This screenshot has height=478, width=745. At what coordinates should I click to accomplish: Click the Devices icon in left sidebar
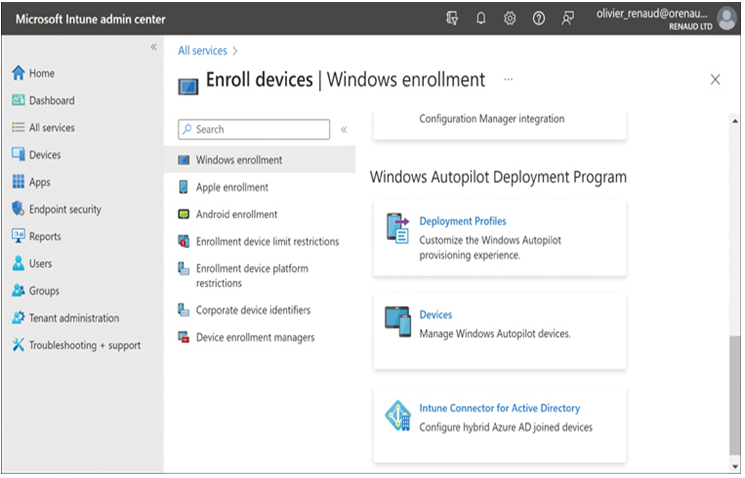(18, 154)
